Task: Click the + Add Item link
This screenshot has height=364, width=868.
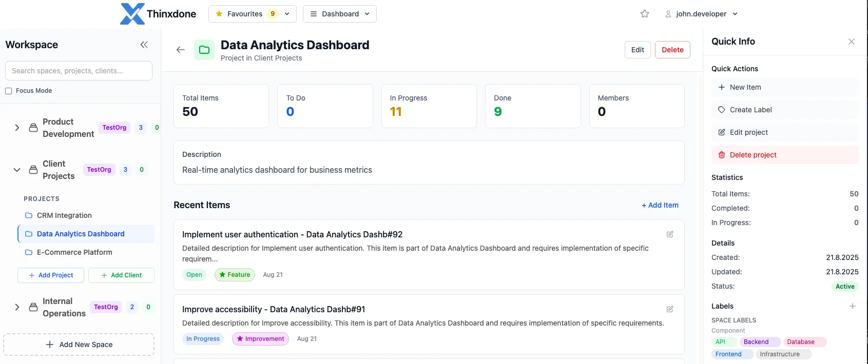Action: pos(660,205)
